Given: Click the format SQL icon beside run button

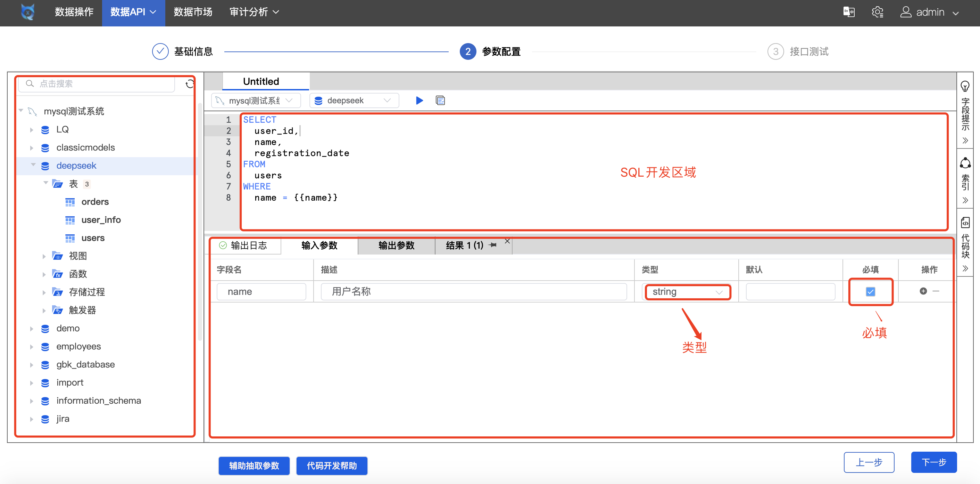Looking at the screenshot, I should (x=440, y=100).
